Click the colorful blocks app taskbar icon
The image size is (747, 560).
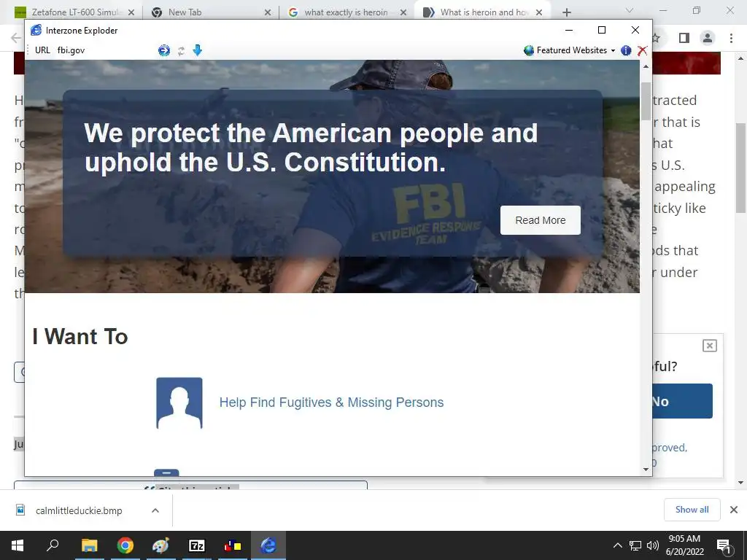233,545
